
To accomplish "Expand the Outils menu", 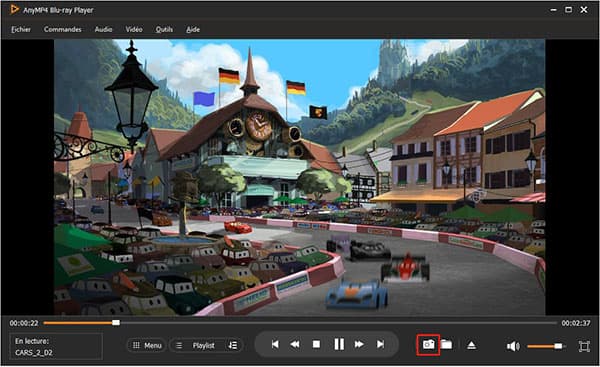I will 164,29.
